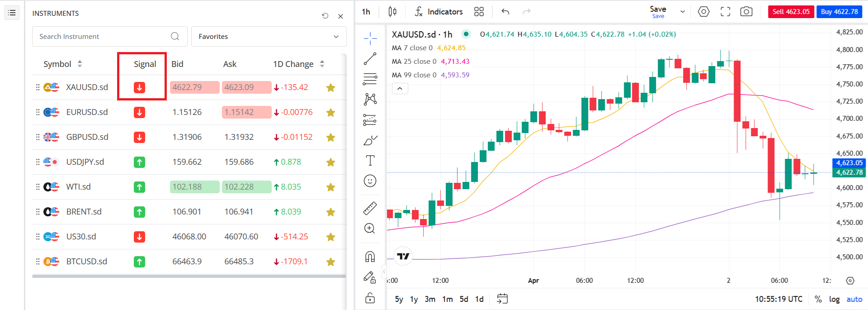Image resolution: width=868 pixels, height=310 pixels.
Task: Open the hamburger list menu icon
Action: tap(12, 13)
